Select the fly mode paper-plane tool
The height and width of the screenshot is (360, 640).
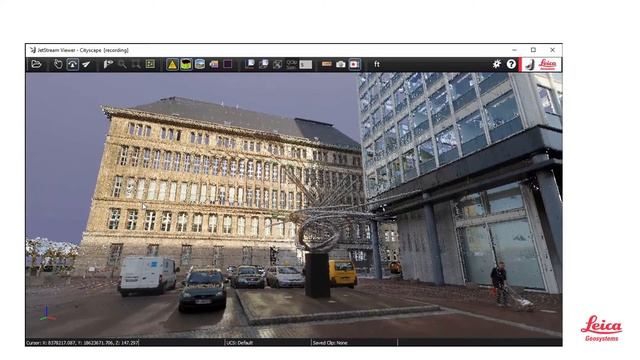click(86, 64)
